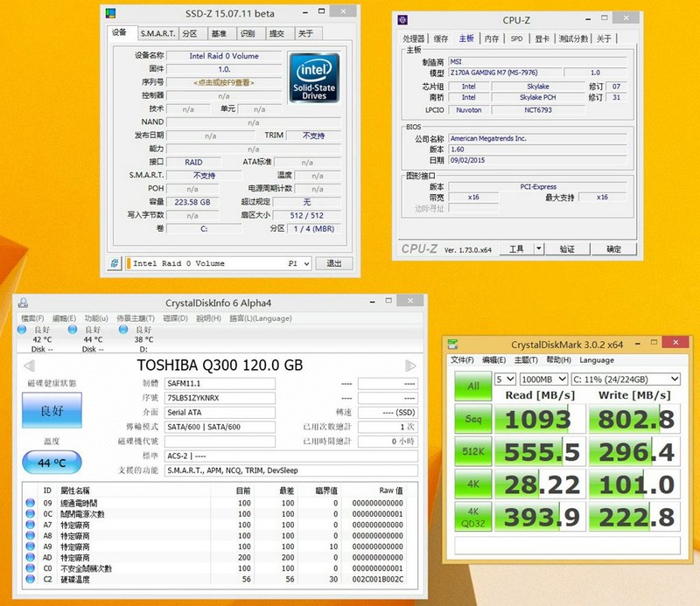Switch to the S.M.A.R.T. tab in SSD-Z
700x606 pixels.
click(x=160, y=34)
